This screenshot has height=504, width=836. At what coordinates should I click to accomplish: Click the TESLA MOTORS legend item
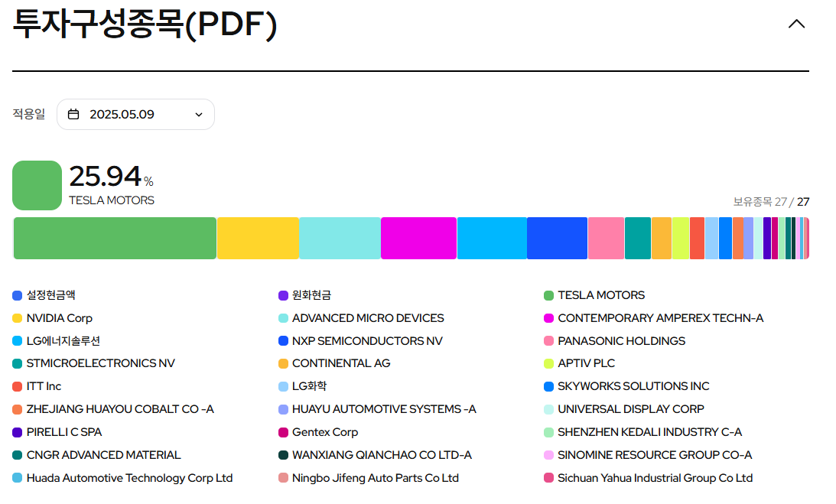tap(594, 295)
